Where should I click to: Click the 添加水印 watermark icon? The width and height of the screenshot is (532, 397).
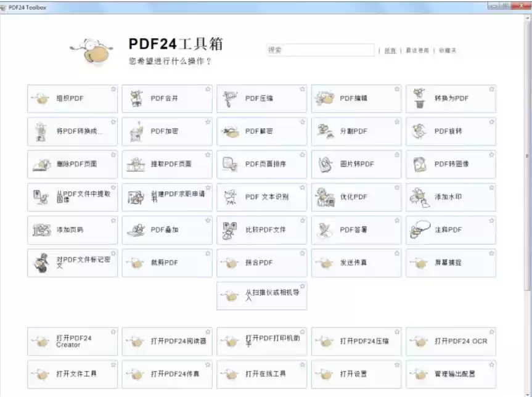[x=420, y=197]
